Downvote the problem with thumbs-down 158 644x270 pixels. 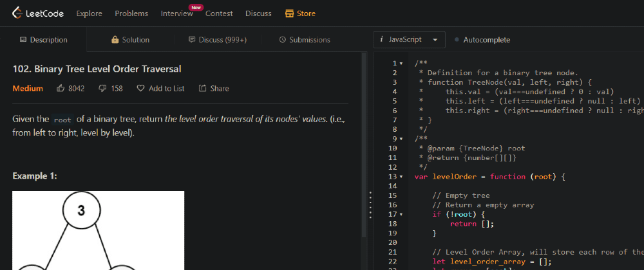(111, 88)
